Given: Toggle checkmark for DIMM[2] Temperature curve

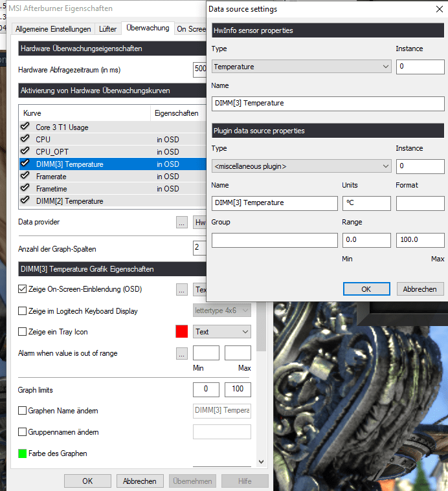Looking at the screenshot, I should point(25,200).
